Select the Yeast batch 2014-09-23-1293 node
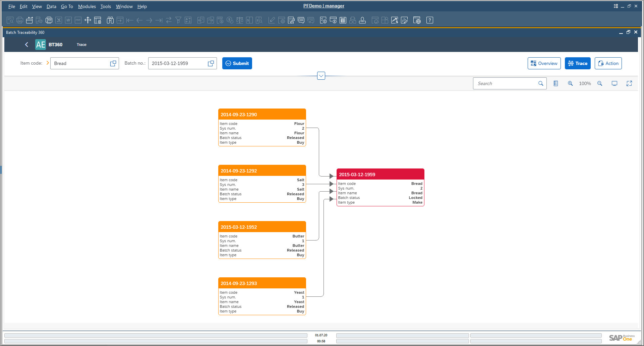Image resolution: width=644 pixels, height=346 pixels. 262,296
